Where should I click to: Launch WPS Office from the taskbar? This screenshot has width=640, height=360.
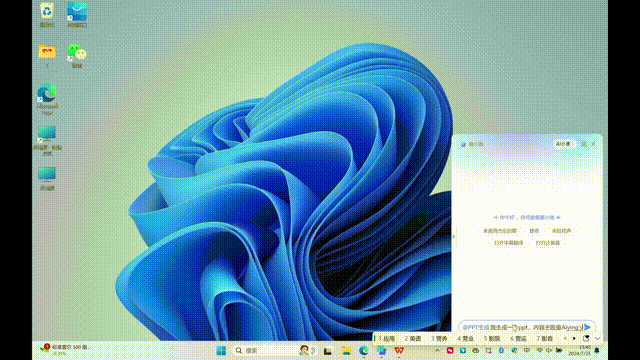(x=399, y=351)
